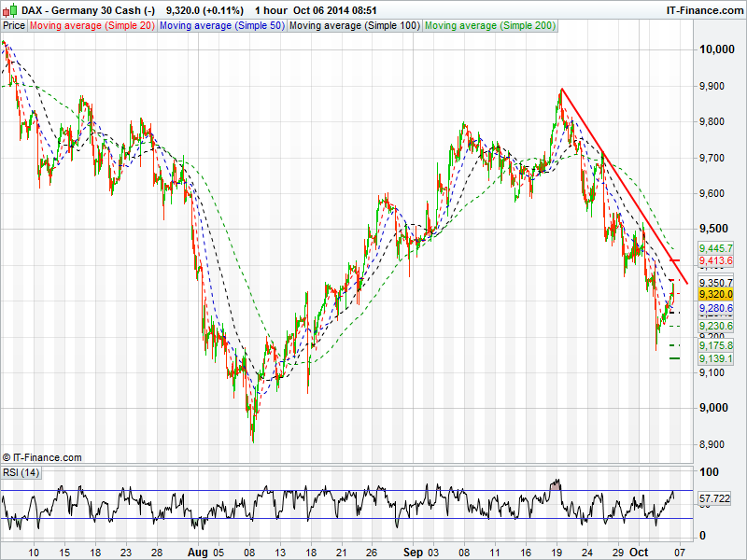Click Moving average (Simple 200) indicator label
The height and width of the screenshot is (560, 747).
[489, 25]
